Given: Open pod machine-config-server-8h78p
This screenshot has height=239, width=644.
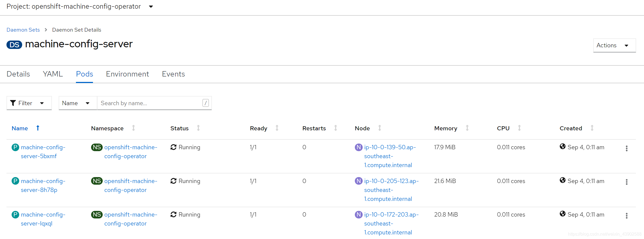Looking at the screenshot, I should [43, 185].
